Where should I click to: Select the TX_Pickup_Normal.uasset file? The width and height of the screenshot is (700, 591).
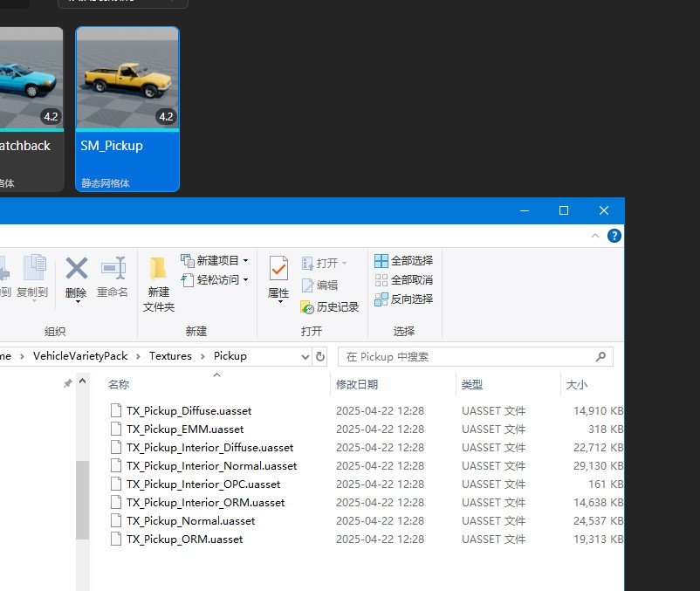[x=190, y=521]
